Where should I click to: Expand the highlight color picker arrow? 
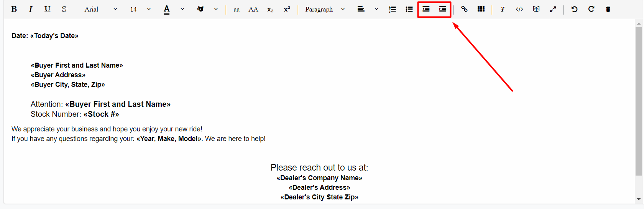click(216, 9)
